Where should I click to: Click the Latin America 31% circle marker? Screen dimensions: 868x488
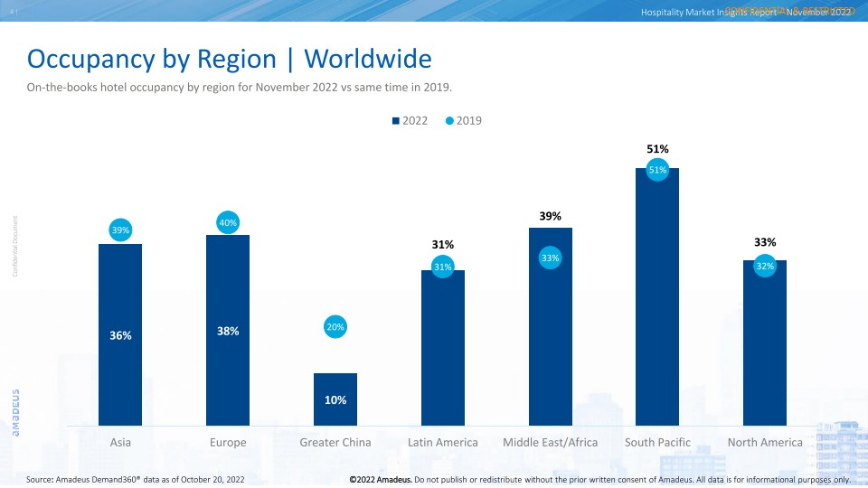point(443,267)
